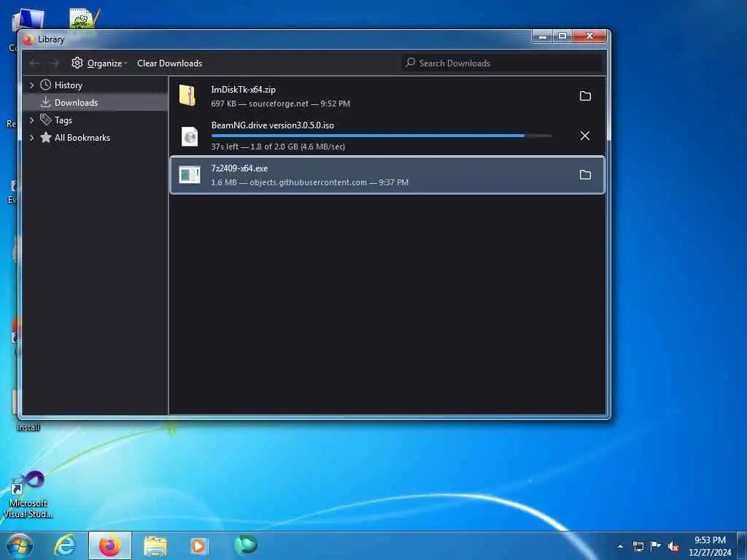This screenshot has height=560, width=747.
Task: Click the ImDiskTk-x64.zip archive icon
Action: tap(187, 96)
